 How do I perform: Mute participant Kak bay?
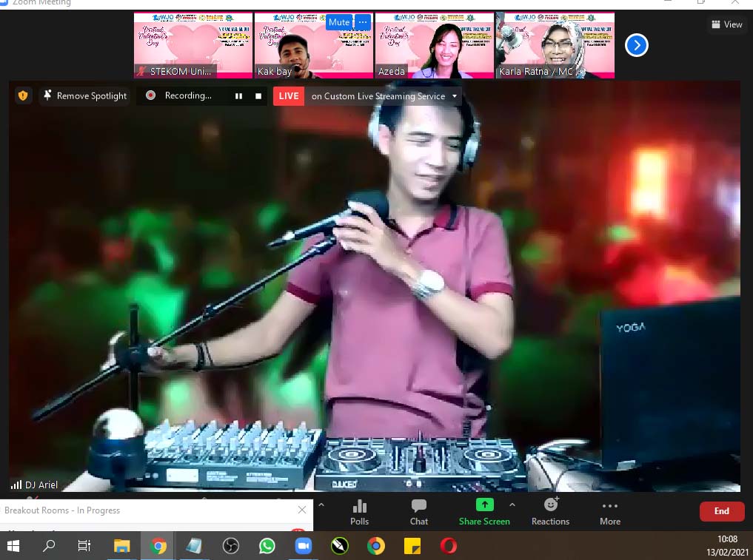pos(339,22)
